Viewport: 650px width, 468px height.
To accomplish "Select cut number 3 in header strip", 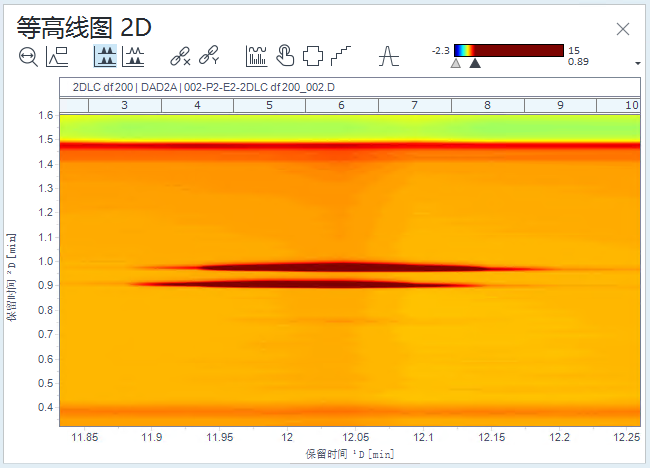I will pos(124,105).
